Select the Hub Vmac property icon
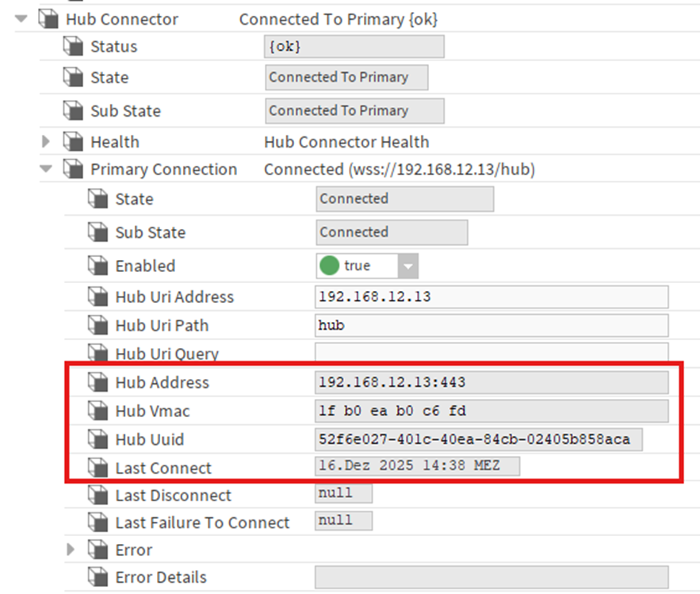 pos(98,411)
